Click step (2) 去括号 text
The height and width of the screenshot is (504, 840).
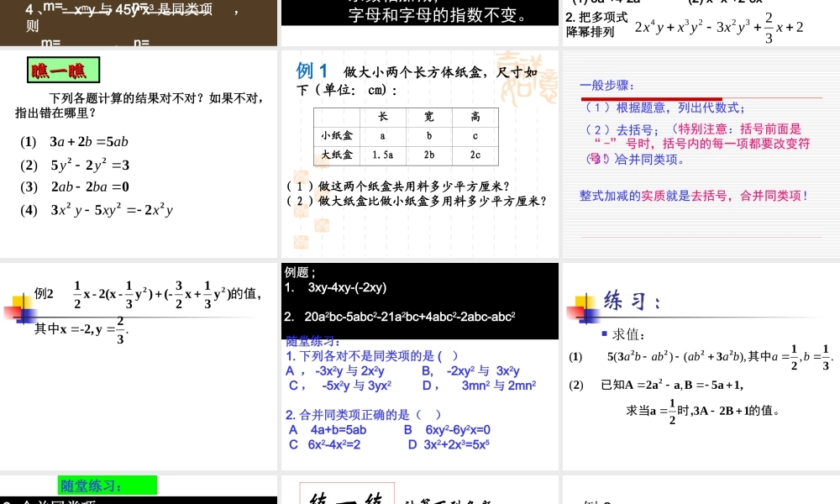622,129
